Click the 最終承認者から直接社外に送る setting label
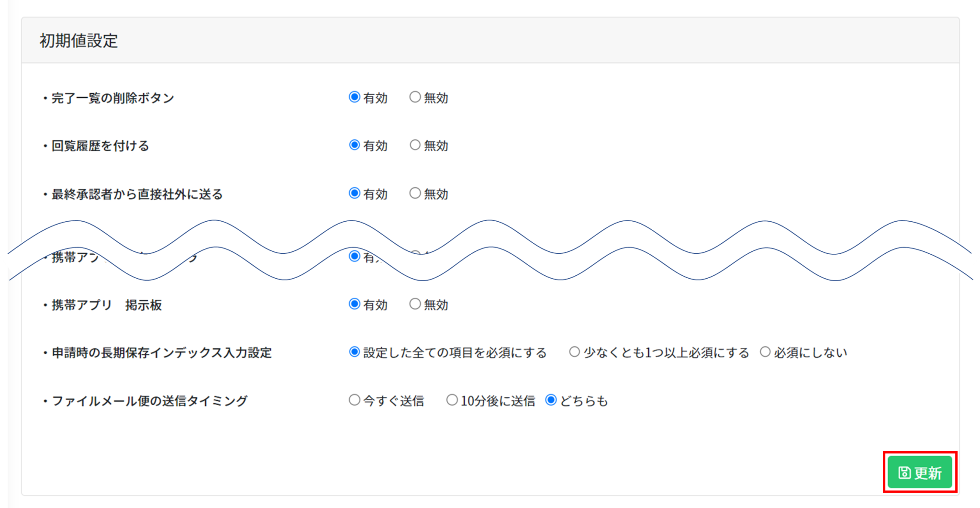This screenshot has width=980, height=508. [x=137, y=194]
